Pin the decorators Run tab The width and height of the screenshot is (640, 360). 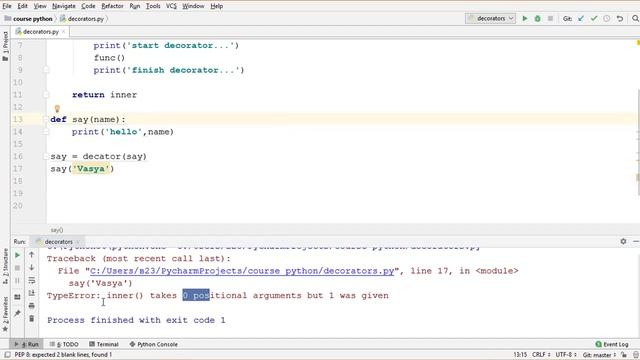pyautogui.click(x=18, y=313)
